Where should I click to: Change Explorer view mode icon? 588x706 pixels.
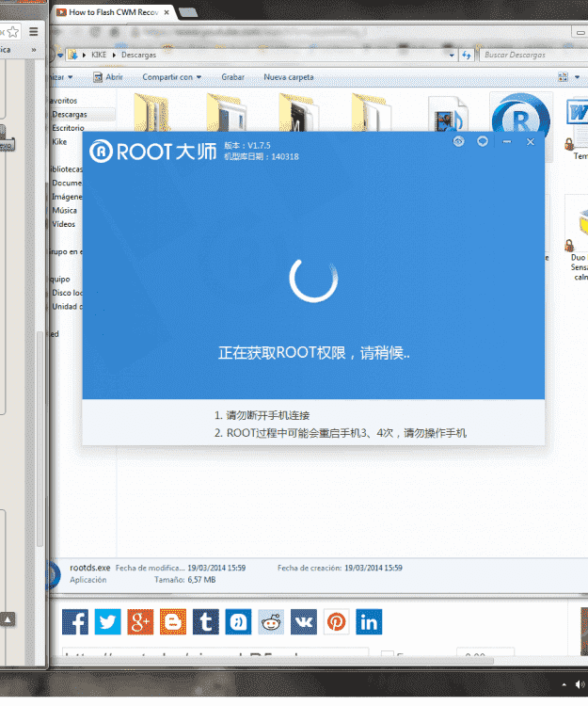pyautogui.click(x=563, y=77)
